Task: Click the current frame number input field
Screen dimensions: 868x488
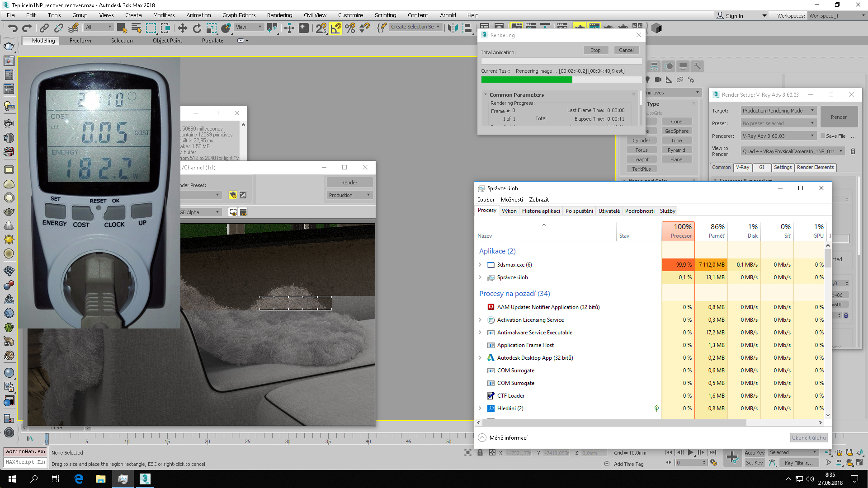Action: pyautogui.click(x=690, y=463)
